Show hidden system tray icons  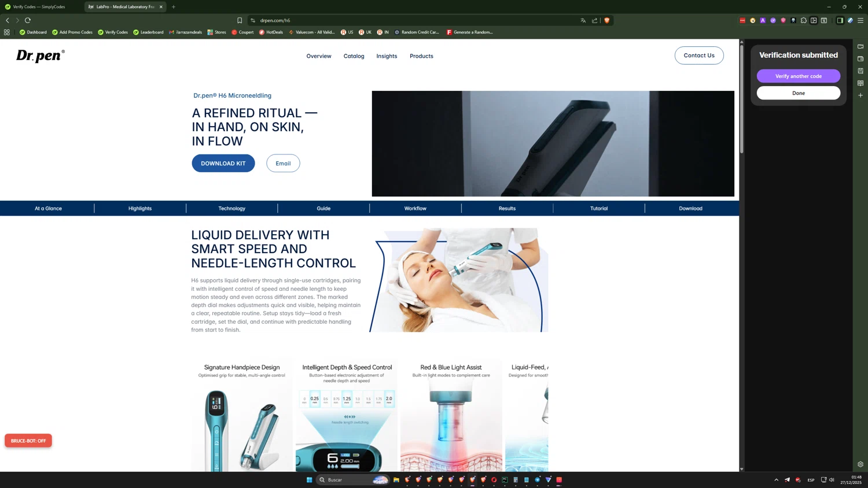pyautogui.click(x=776, y=480)
